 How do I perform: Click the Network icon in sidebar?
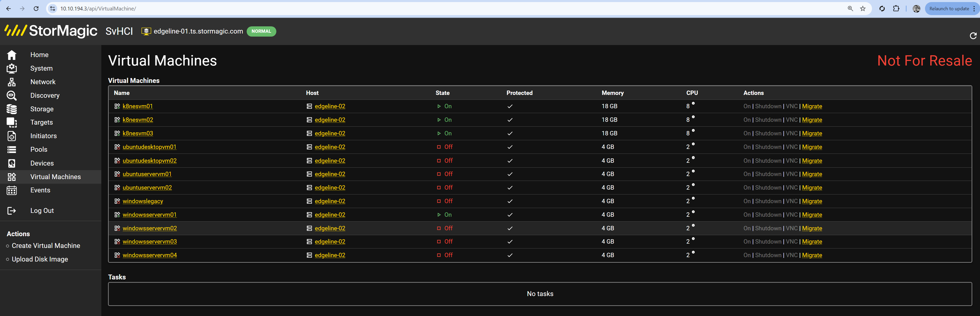point(12,82)
